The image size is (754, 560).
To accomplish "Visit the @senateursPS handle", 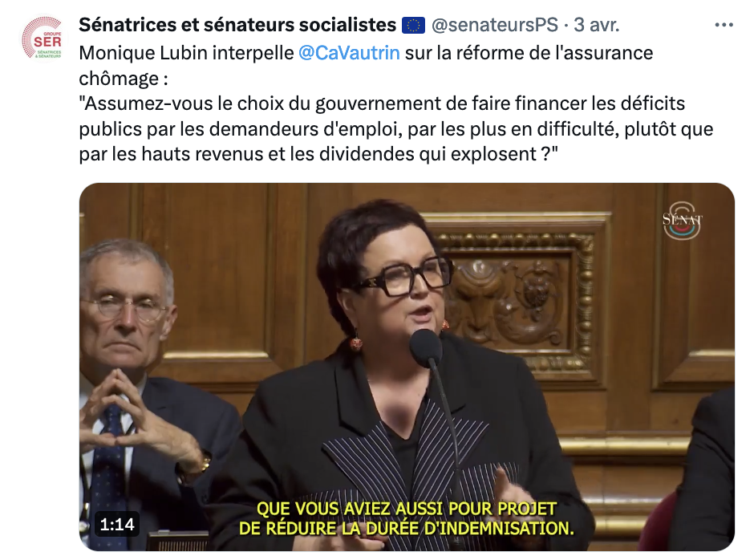I will pos(494,25).
